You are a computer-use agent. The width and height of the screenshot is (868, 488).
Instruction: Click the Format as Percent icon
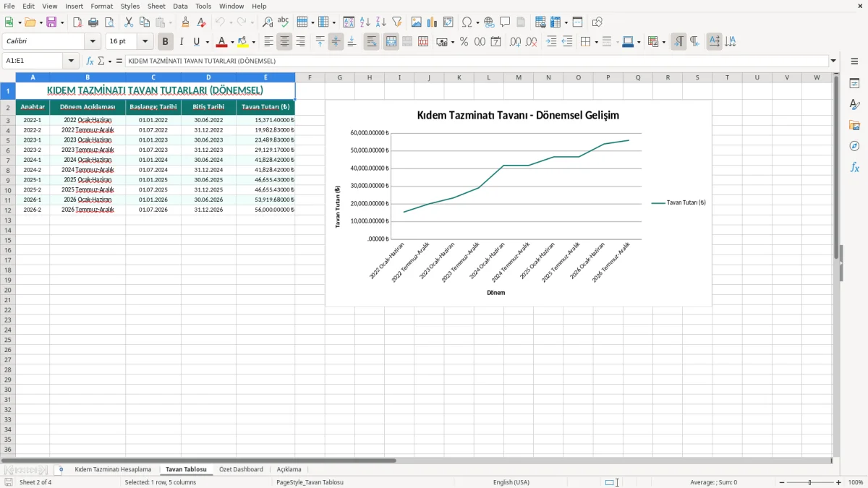point(464,42)
